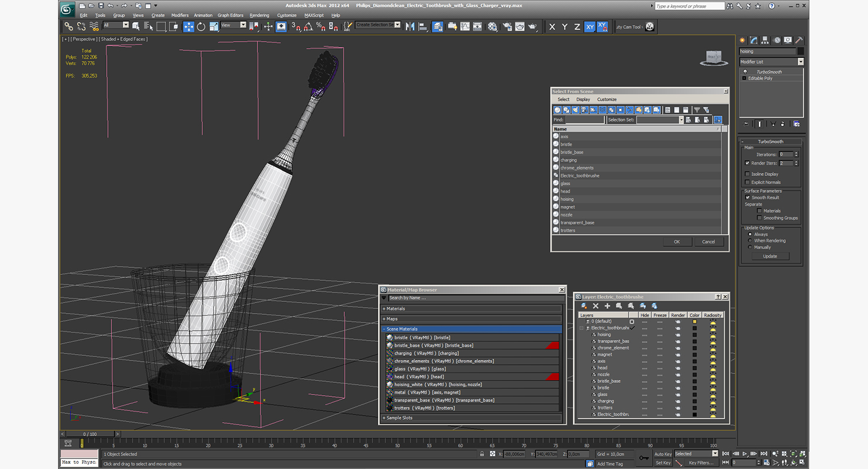Toggle Isoline Display checkbox
This screenshot has height=469, width=868.
(x=747, y=174)
